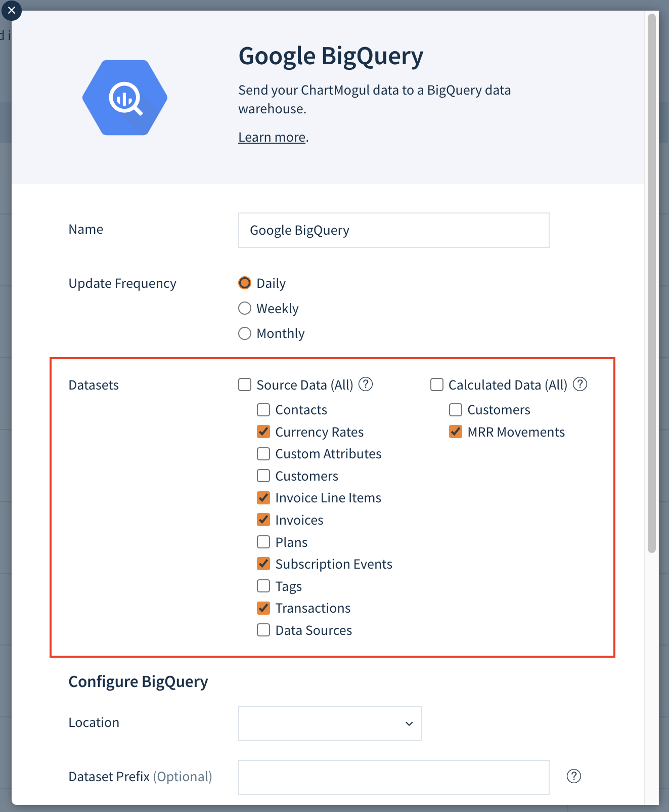Click the Datasets label

[x=94, y=385]
